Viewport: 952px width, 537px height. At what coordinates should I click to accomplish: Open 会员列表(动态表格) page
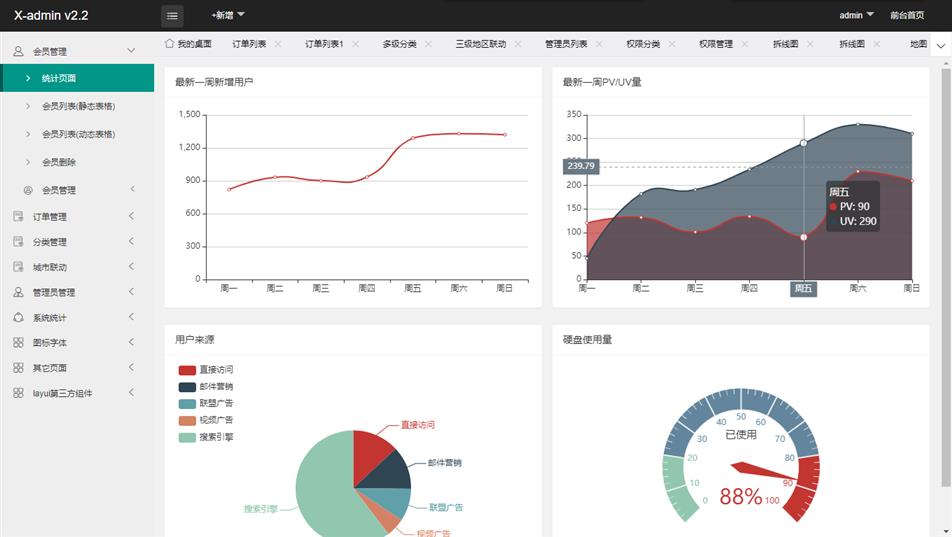(x=78, y=134)
